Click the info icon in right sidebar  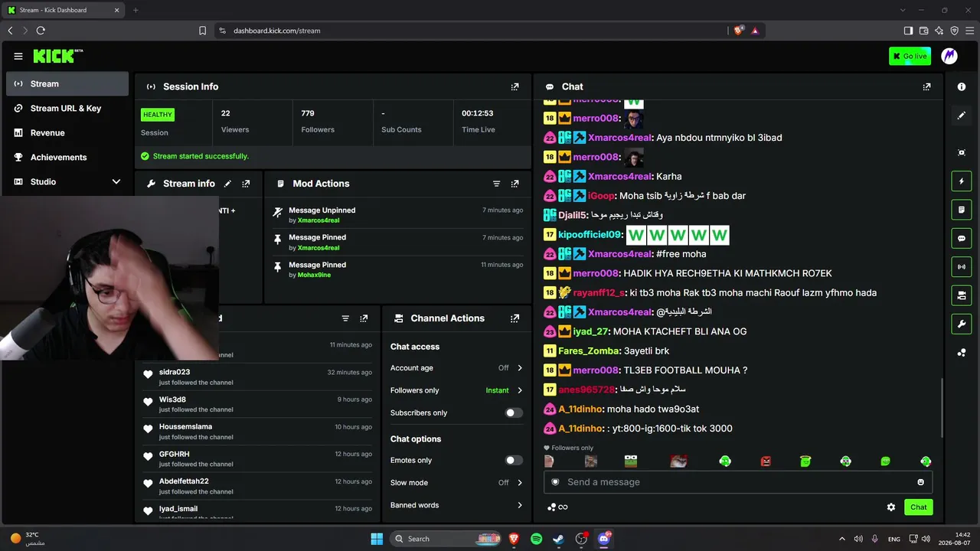tap(962, 86)
